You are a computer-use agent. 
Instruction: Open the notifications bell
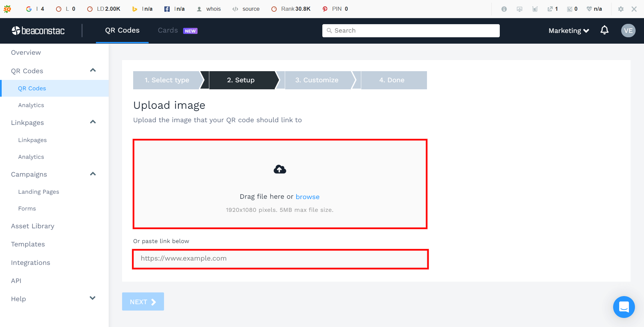click(604, 30)
